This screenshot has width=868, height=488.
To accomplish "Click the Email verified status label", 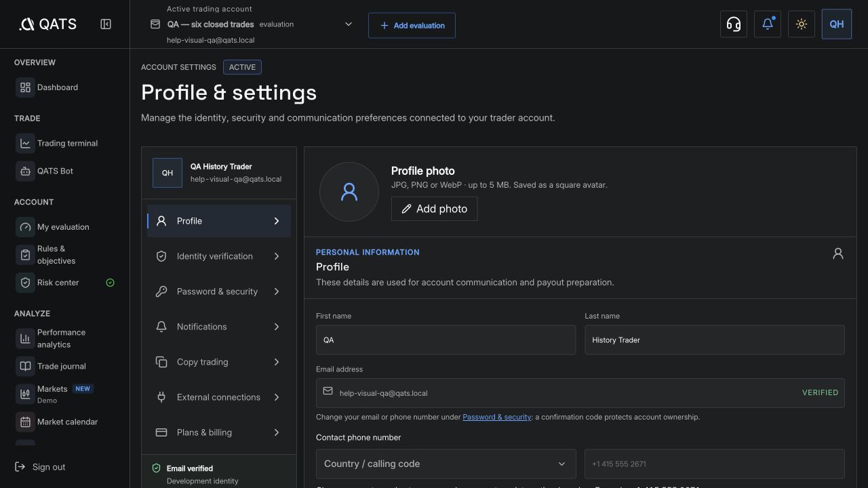I will (x=190, y=468).
